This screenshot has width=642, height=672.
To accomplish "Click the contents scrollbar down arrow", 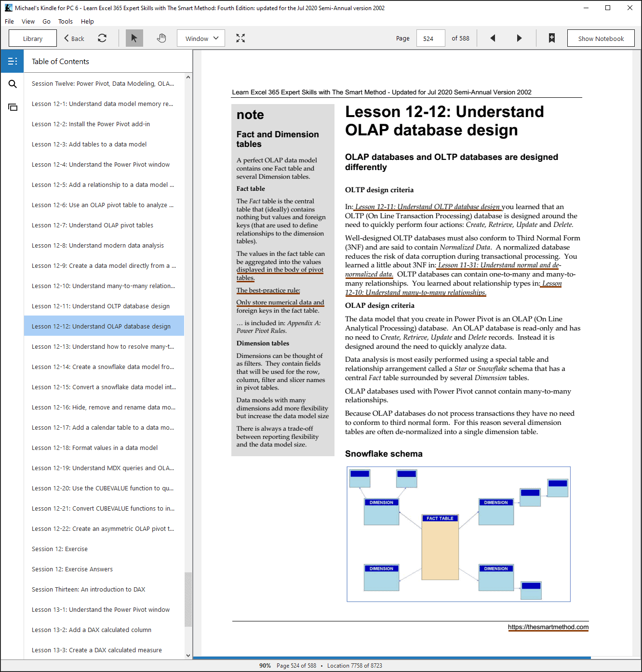I will [188, 656].
